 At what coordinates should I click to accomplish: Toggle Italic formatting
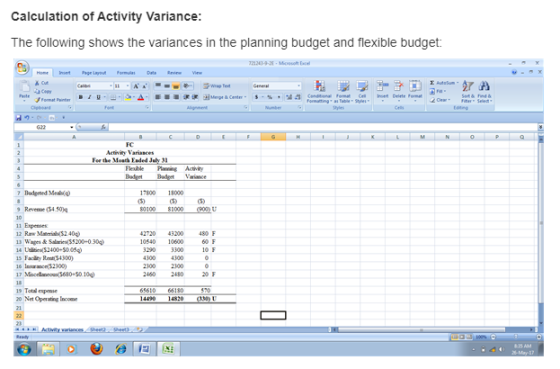[90, 97]
